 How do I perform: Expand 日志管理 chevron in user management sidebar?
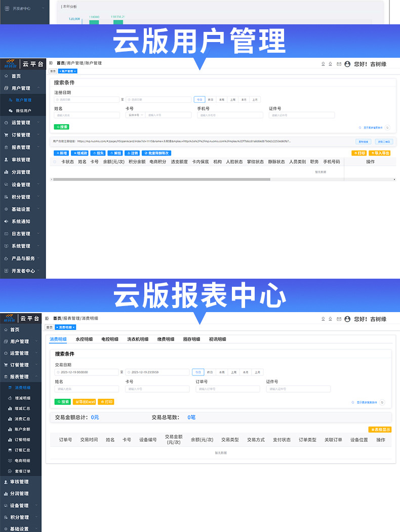pyautogui.click(x=38, y=234)
